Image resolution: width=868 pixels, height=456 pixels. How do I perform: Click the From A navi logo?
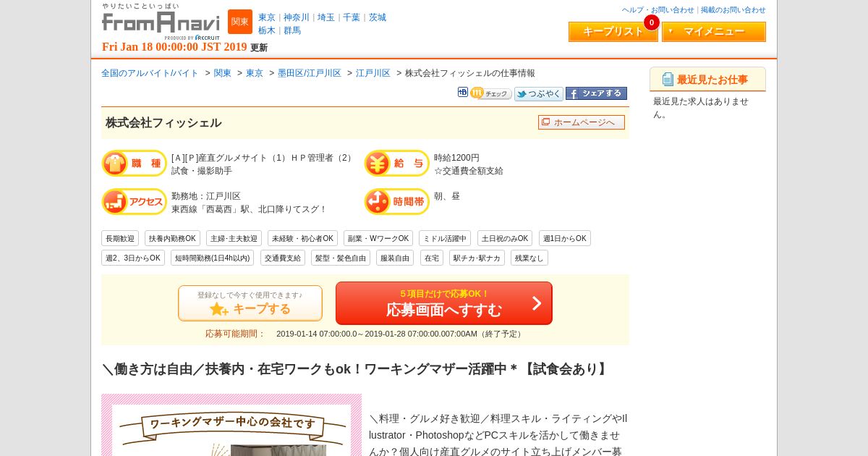tap(161, 21)
